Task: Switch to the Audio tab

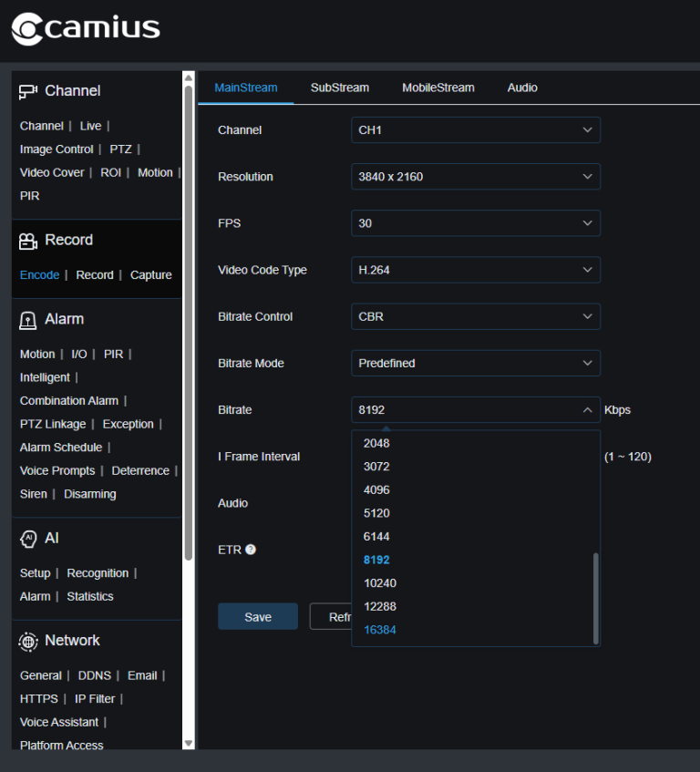Action: click(522, 87)
